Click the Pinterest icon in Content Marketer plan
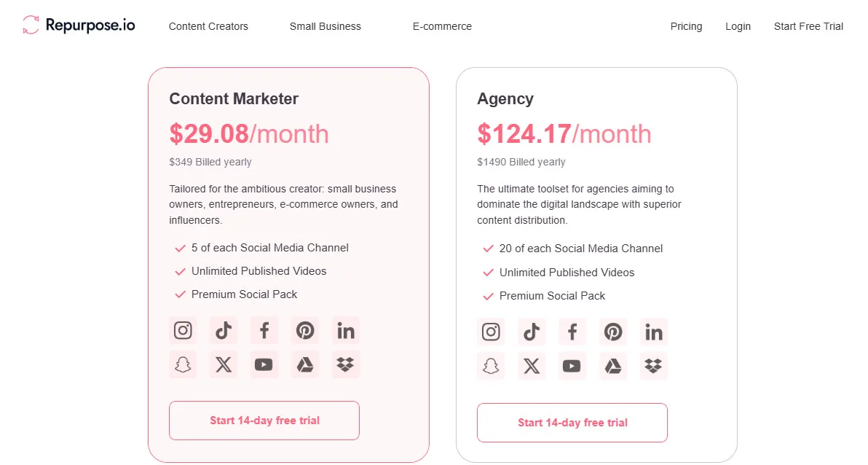This screenshot has width=868, height=465. [x=305, y=330]
